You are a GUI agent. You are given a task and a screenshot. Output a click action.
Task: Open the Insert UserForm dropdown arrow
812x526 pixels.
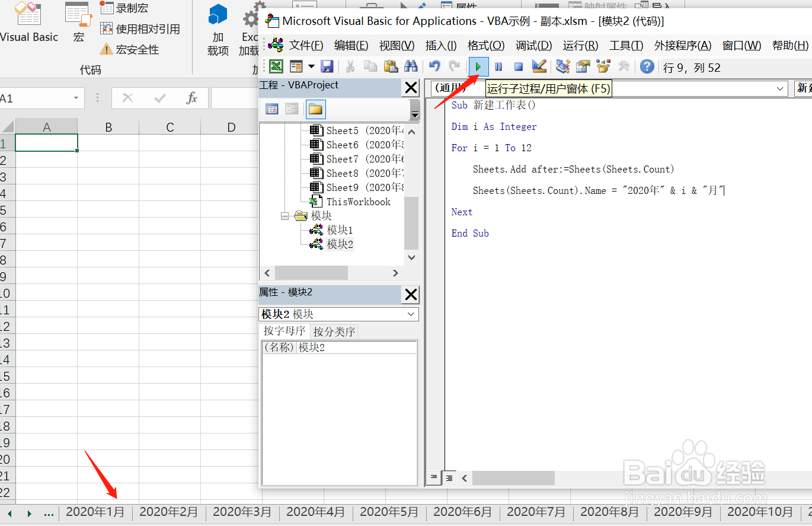tap(311, 66)
